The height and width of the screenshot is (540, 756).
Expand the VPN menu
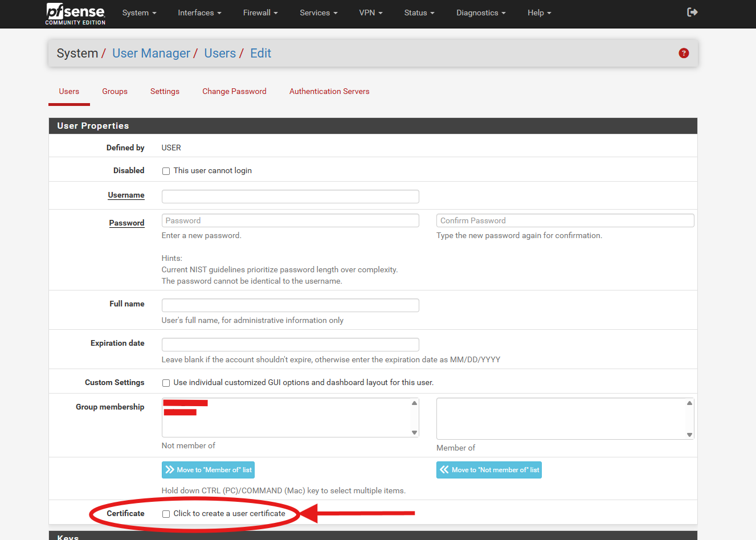coord(370,13)
